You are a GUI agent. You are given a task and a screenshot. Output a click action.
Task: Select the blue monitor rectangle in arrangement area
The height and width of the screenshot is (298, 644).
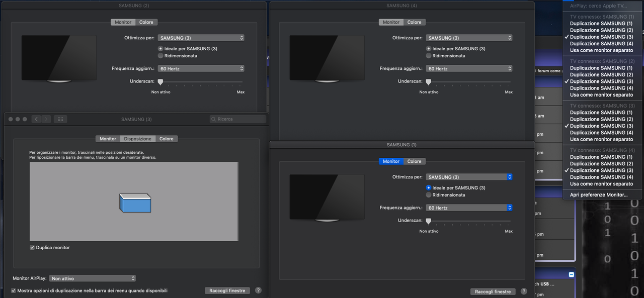[137, 206]
